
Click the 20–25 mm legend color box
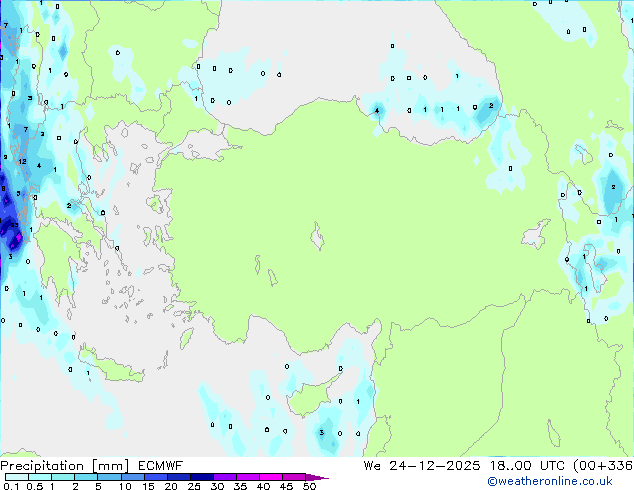tap(178, 477)
